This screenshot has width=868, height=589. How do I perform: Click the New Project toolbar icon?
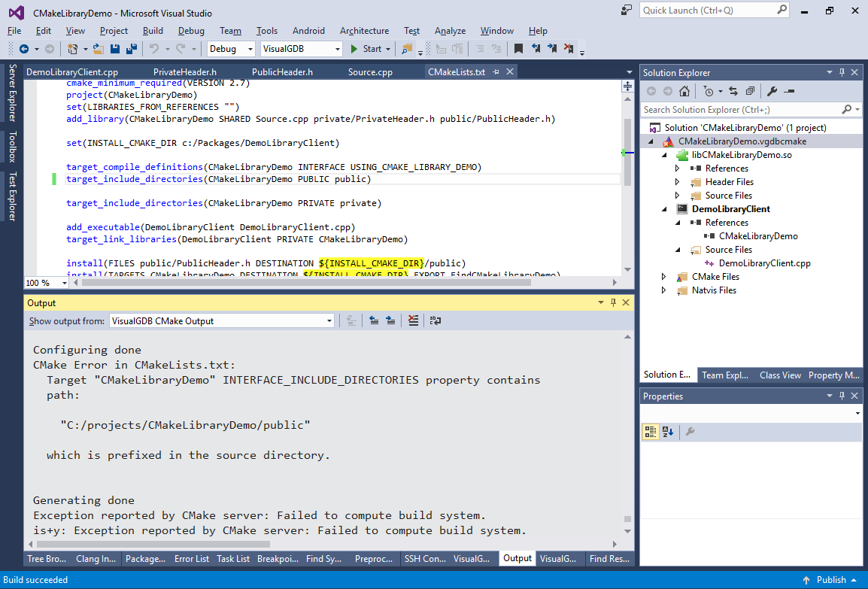point(72,49)
